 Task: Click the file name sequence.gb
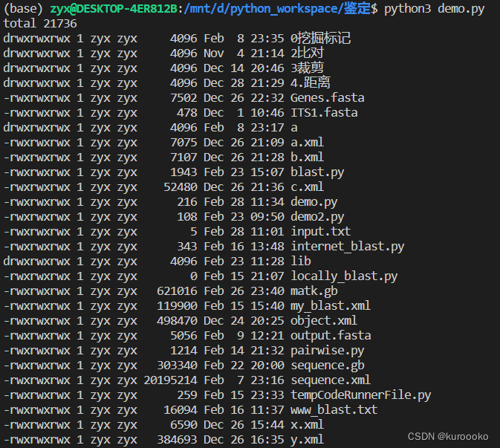[327, 366]
